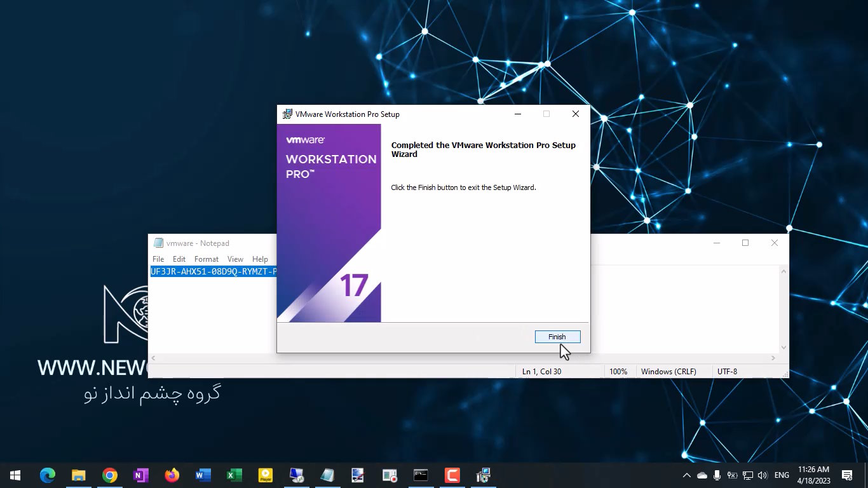Open the View menu in Notepad
This screenshot has height=488, width=868.
(x=236, y=259)
